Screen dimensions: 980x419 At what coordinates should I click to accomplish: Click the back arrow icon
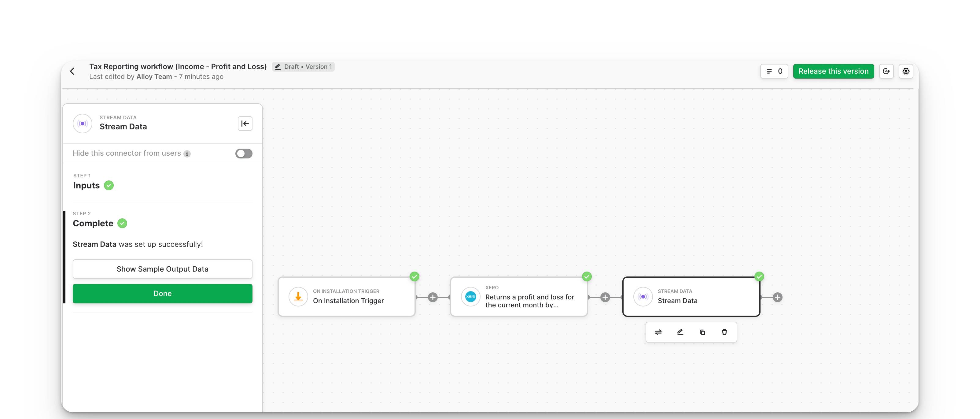[x=72, y=71]
